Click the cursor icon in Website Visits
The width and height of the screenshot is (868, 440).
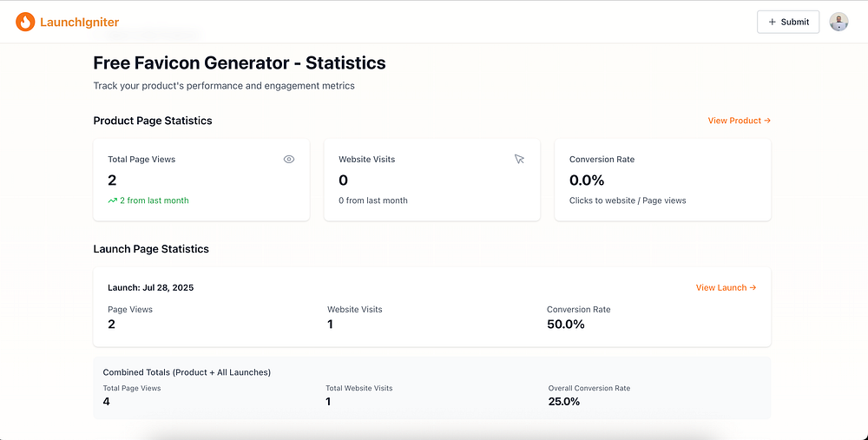519,160
